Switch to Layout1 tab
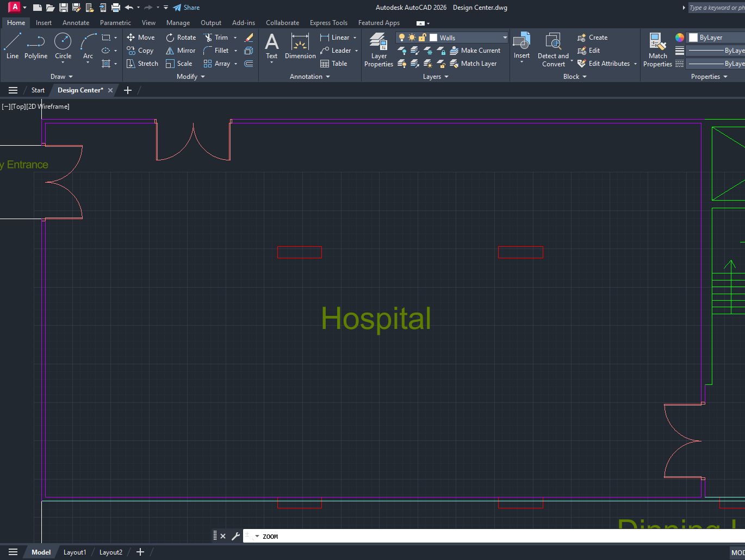Viewport: 745px width, 560px height. click(74, 552)
